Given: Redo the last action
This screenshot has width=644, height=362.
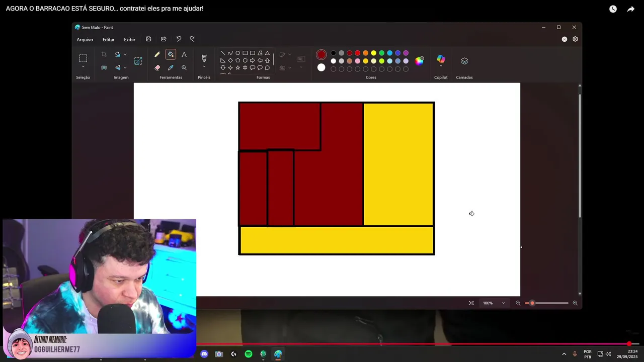Looking at the screenshot, I should pos(192,39).
